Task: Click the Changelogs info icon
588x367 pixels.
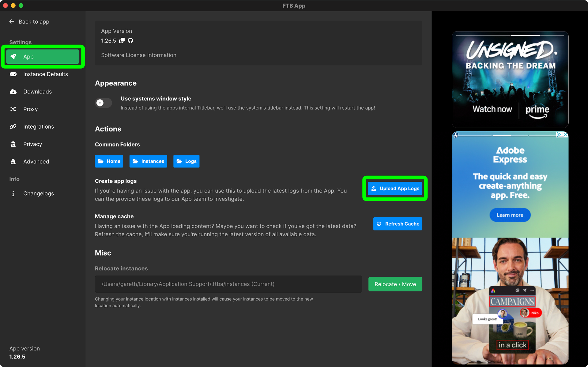Action: coord(13,193)
